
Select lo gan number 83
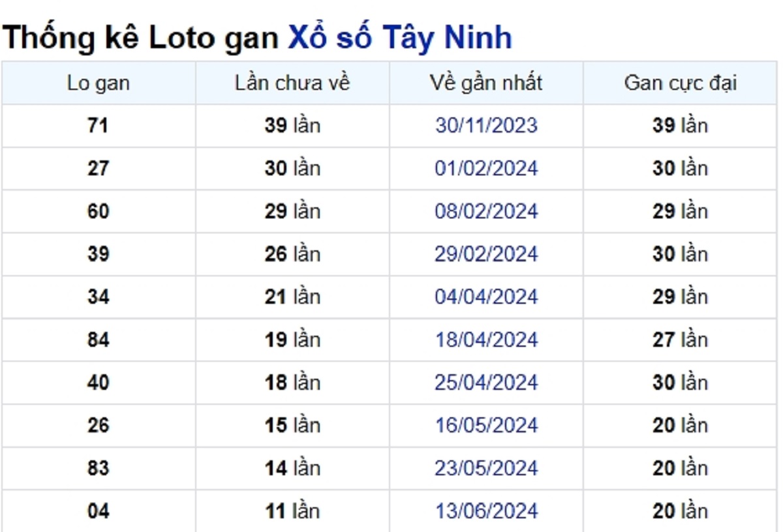98,468
